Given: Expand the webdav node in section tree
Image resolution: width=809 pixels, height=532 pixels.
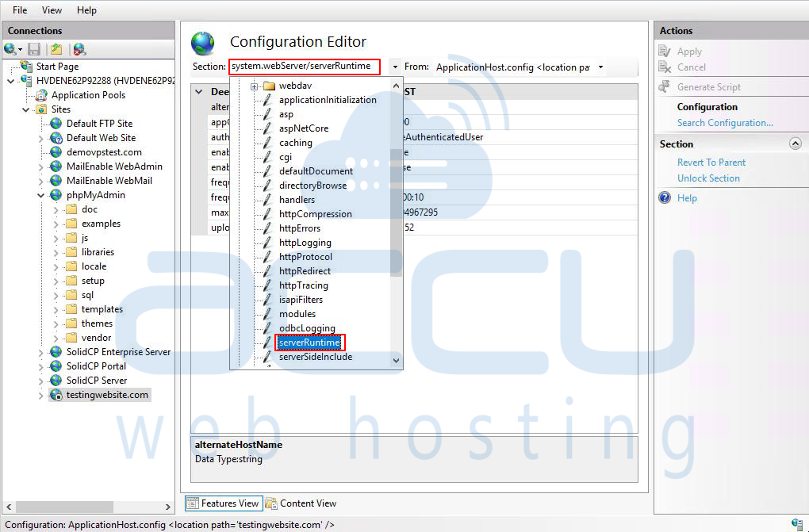Looking at the screenshot, I should point(254,86).
